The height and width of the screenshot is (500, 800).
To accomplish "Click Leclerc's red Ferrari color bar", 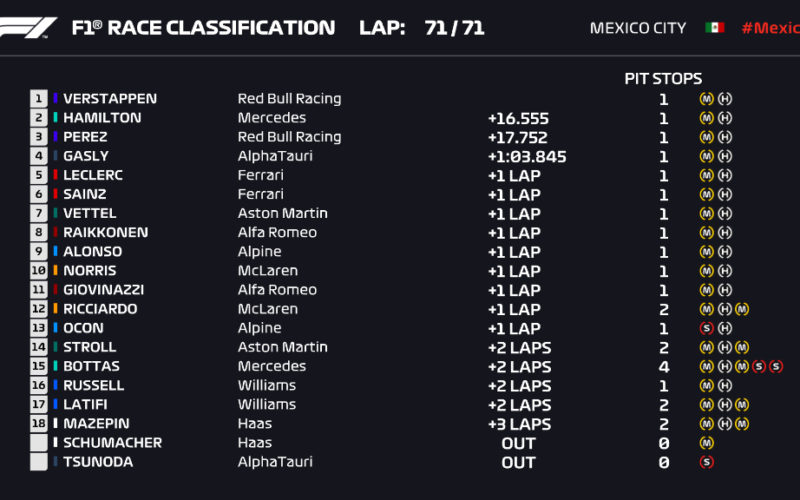I will 56,175.
